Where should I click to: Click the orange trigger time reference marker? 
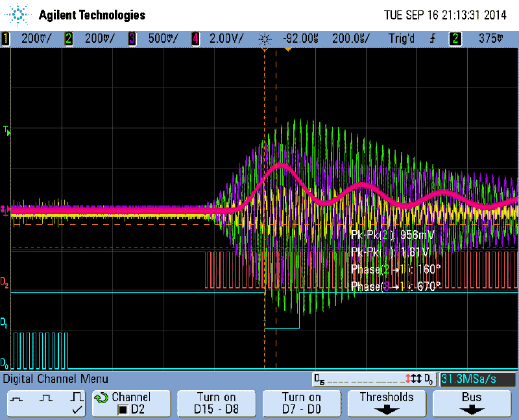point(288,49)
